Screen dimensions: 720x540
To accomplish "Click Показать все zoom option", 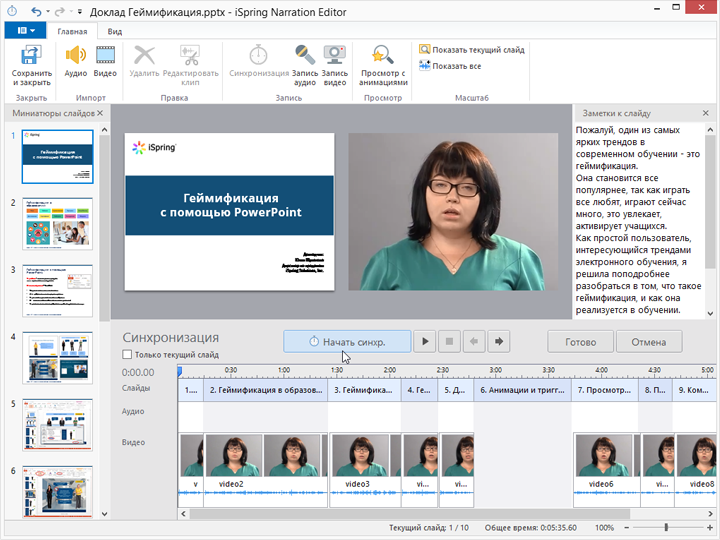I will (x=450, y=66).
